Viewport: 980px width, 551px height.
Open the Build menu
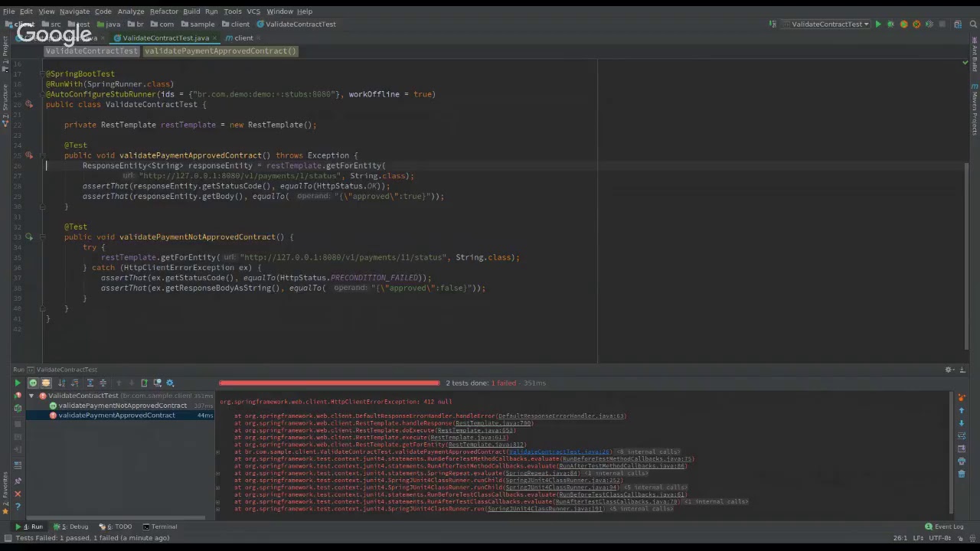[x=191, y=11]
